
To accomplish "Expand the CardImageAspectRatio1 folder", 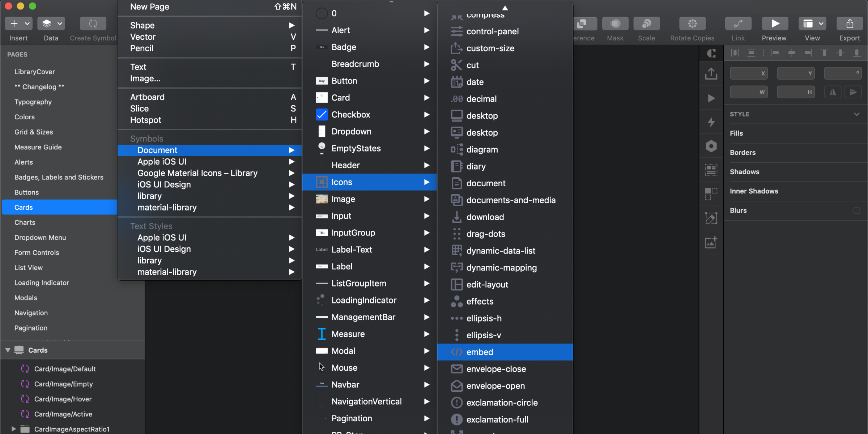I will (13, 429).
